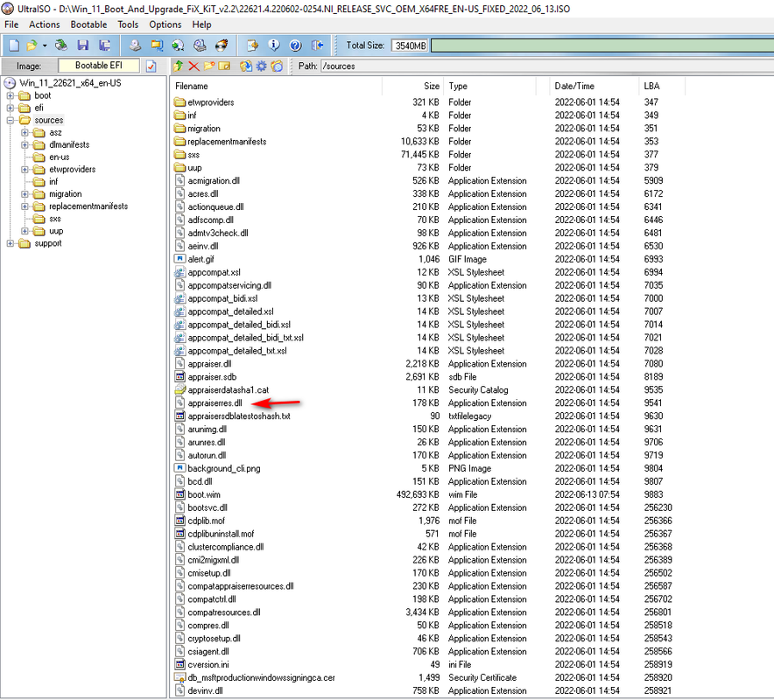Open the dropdown arrow beside Open icon
This screenshot has width=774, height=700.
(45, 45)
